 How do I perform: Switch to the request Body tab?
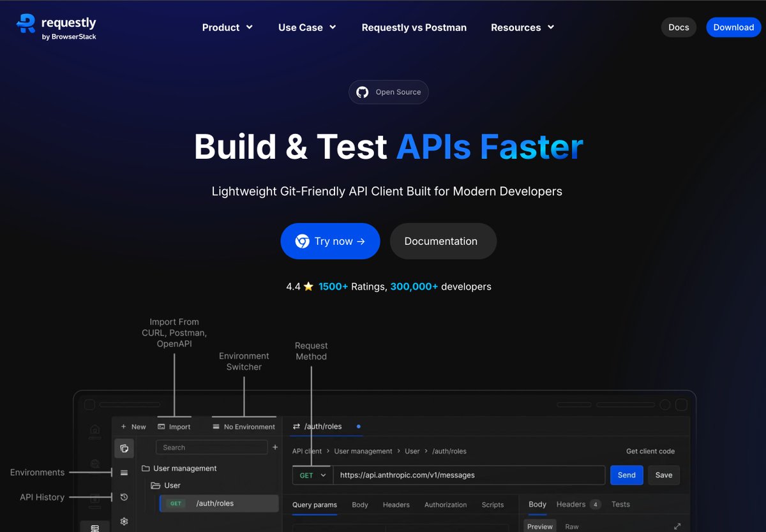[x=360, y=505]
